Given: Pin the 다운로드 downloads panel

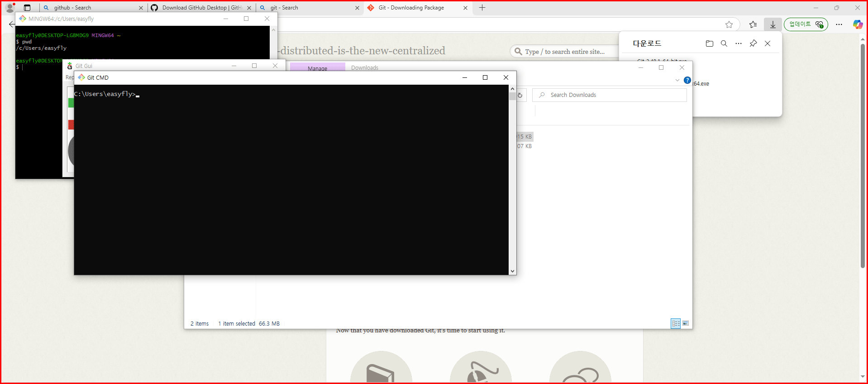Looking at the screenshot, I should click(753, 43).
